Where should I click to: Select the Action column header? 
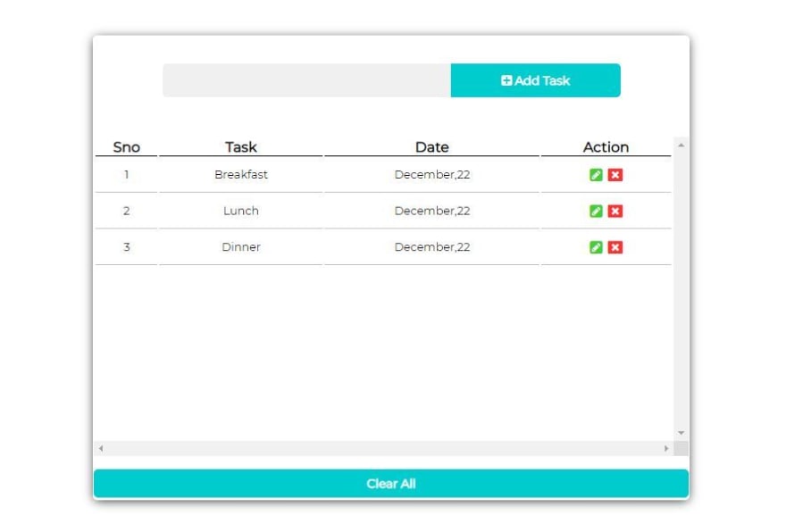pos(606,146)
